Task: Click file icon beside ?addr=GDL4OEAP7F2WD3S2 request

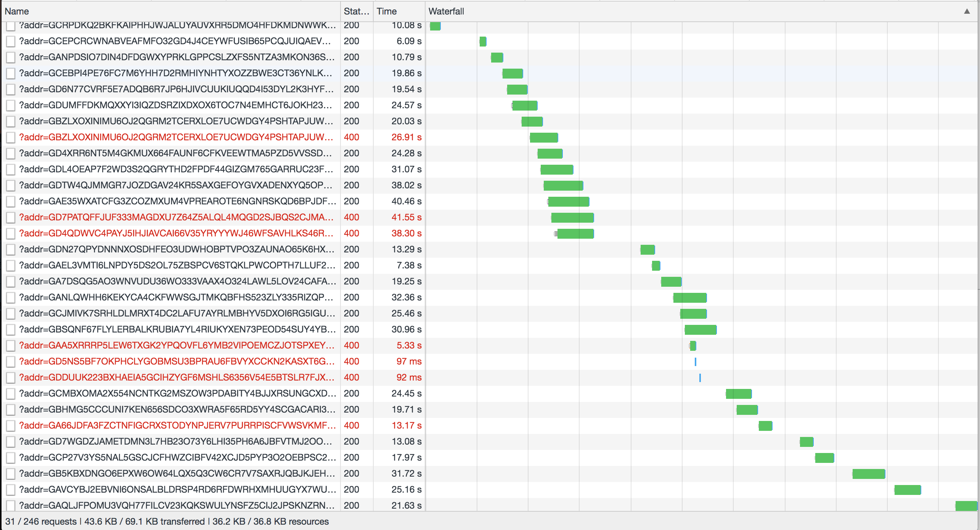Action: coord(11,169)
